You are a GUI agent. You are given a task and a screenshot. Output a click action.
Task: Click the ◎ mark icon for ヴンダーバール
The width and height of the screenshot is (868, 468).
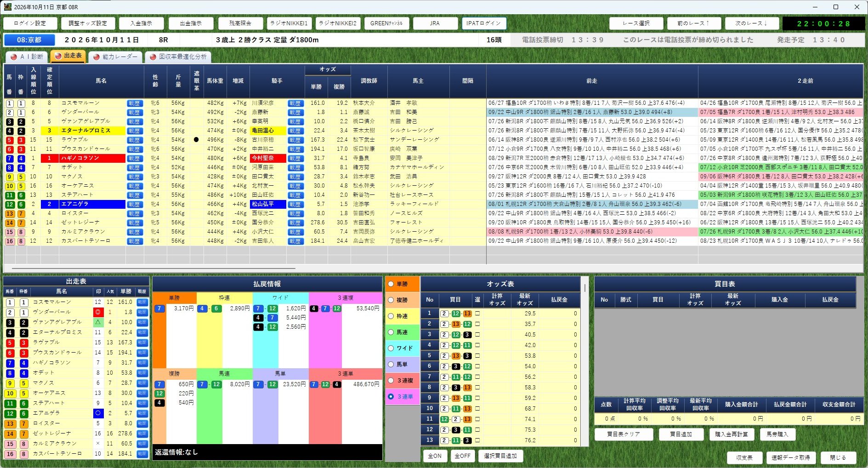98,312
